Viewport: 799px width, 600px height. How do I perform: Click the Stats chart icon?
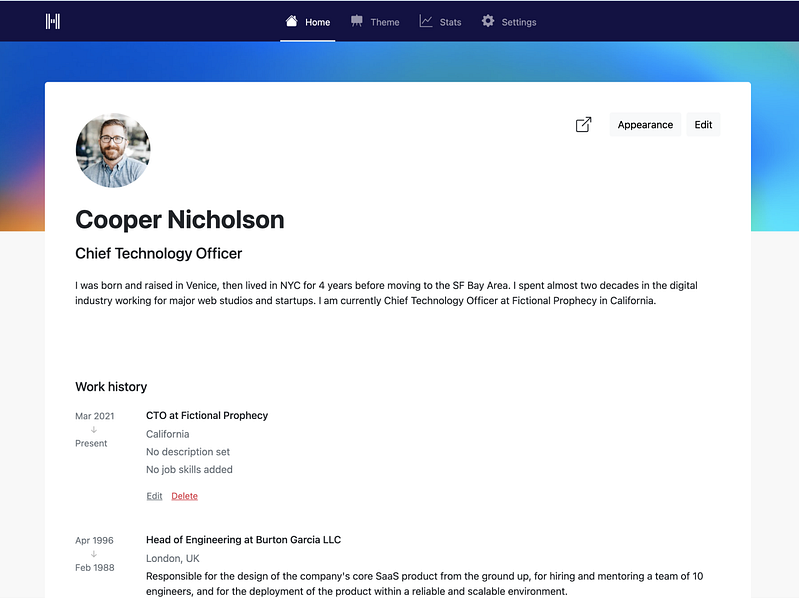(425, 21)
